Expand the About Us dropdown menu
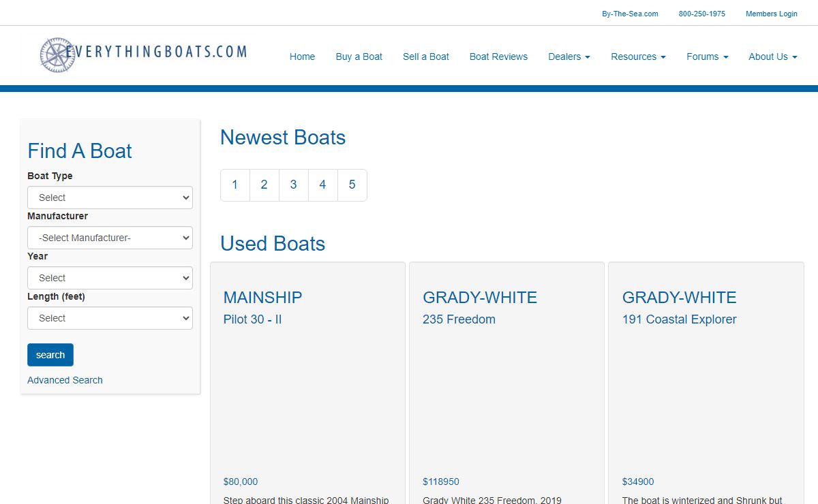Screen dimensions: 818x504 tap(772, 57)
